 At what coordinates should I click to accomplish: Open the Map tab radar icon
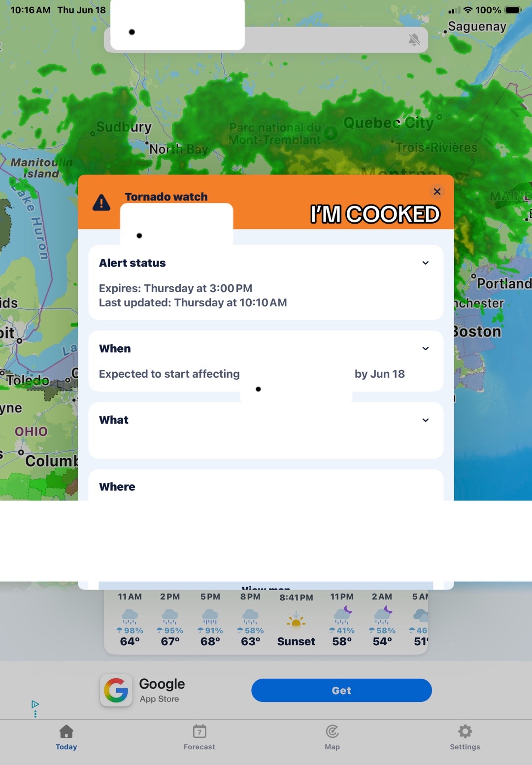pos(332,732)
